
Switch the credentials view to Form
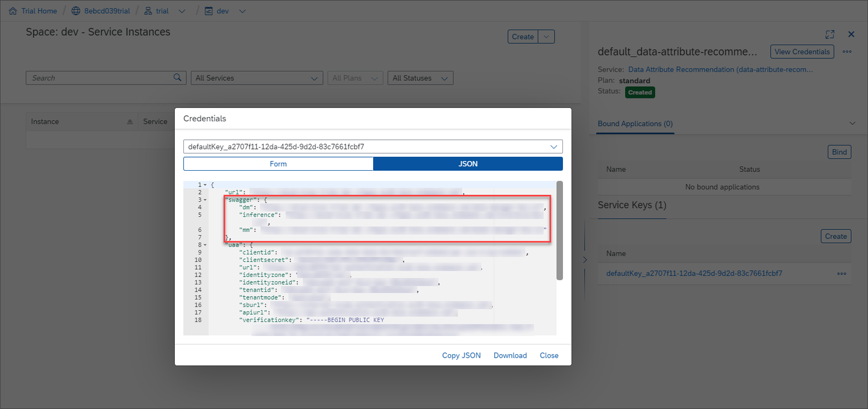(x=278, y=164)
